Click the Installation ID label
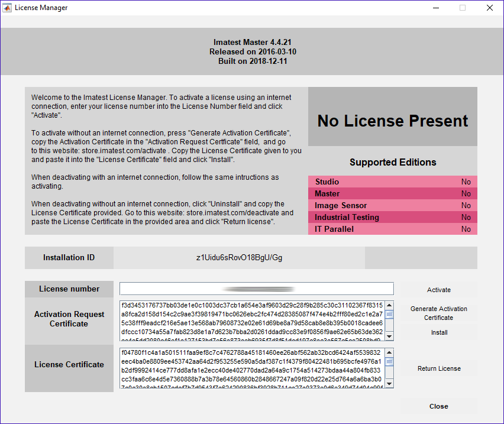The height and width of the screenshot is (424, 504). tap(69, 258)
